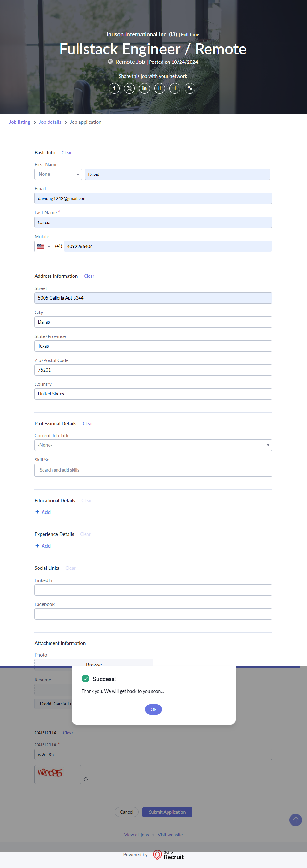Image resolution: width=307 pixels, height=868 pixels.
Task: Share job on X (Twitter)
Action: click(129, 88)
